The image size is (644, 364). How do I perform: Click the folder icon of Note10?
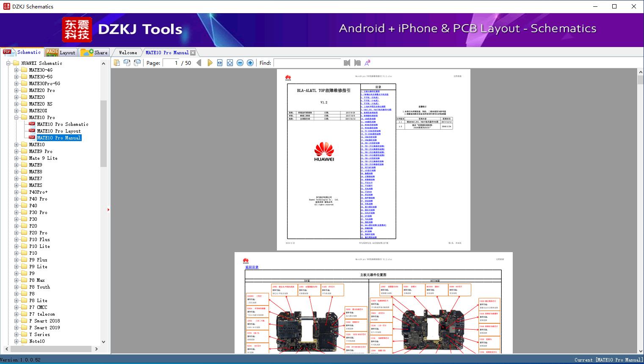click(24, 341)
